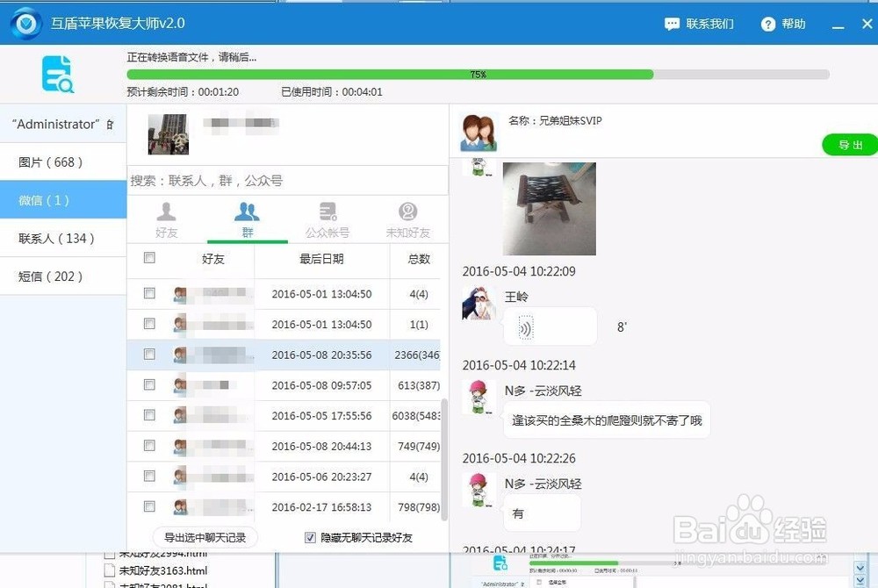Enable 隐藏无聊天记录好友 option
Image resolution: width=878 pixels, height=588 pixels.
coord(310,537)
